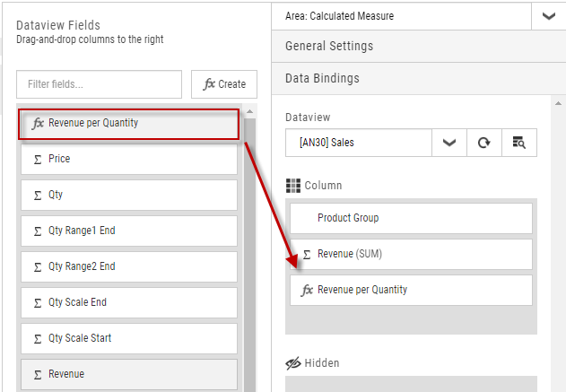The width and height of the screenshot is (566, 392).
Task: Select Revenue per Quantity in Column bindings
Action: tap(411, 290)
